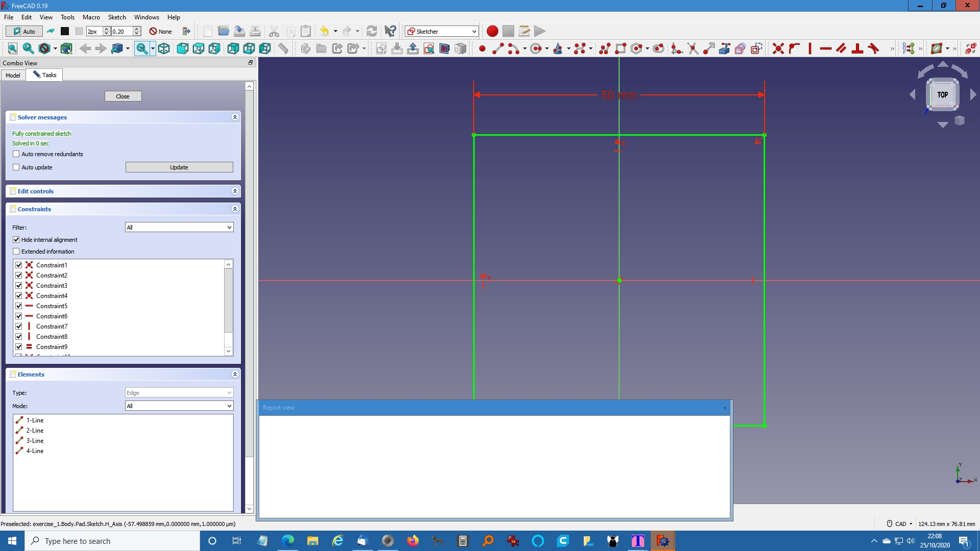This screenshot has width=980, height=551.
Task: Click the black line color swatch
Action: 65,32
